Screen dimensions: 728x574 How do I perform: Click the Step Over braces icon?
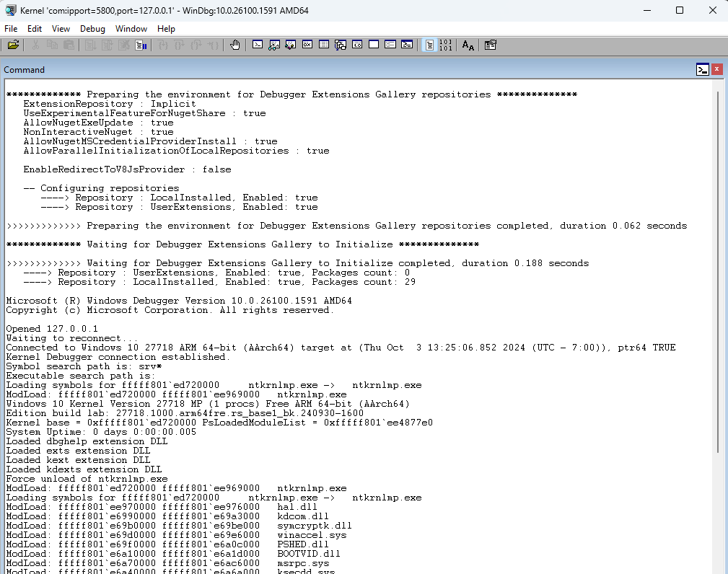(x=179, y=45)
